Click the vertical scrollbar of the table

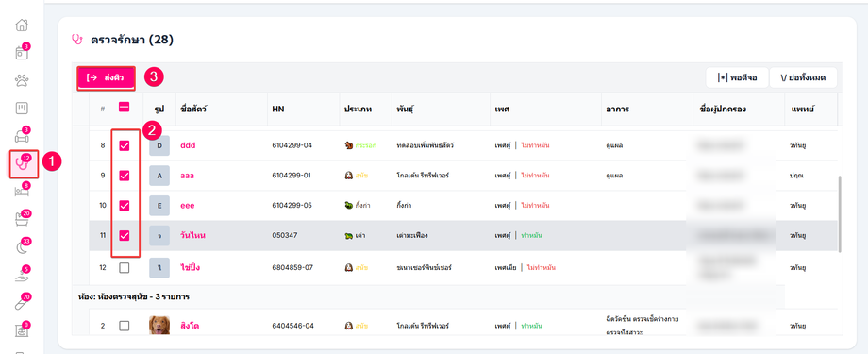tap(840, 214)
